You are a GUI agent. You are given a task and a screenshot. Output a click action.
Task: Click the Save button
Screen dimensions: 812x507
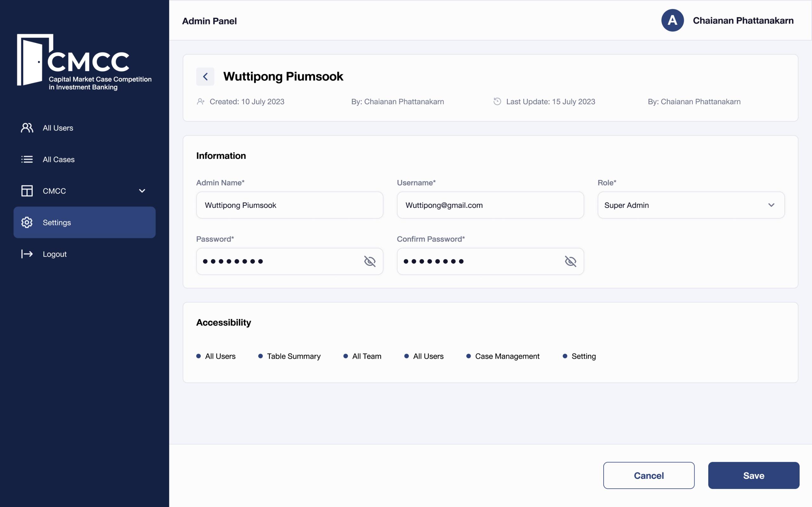754,475
